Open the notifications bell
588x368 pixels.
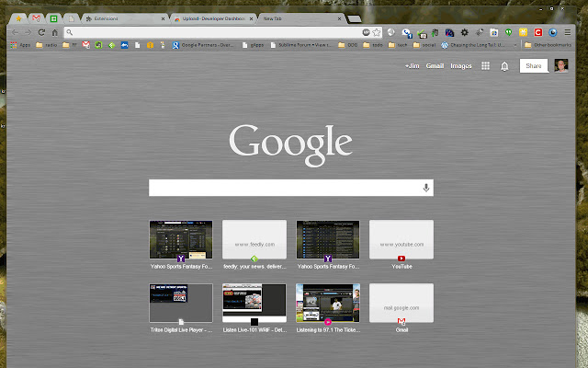coord(504,66)
